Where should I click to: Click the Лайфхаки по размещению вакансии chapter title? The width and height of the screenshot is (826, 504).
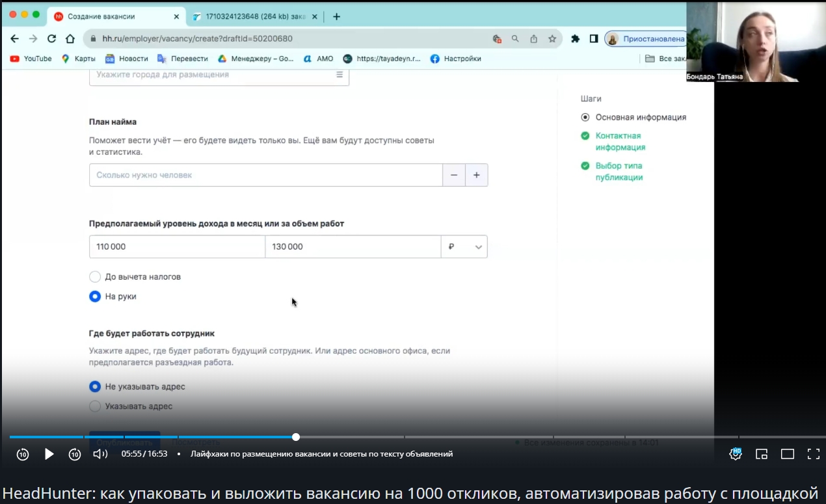point(321,454)
